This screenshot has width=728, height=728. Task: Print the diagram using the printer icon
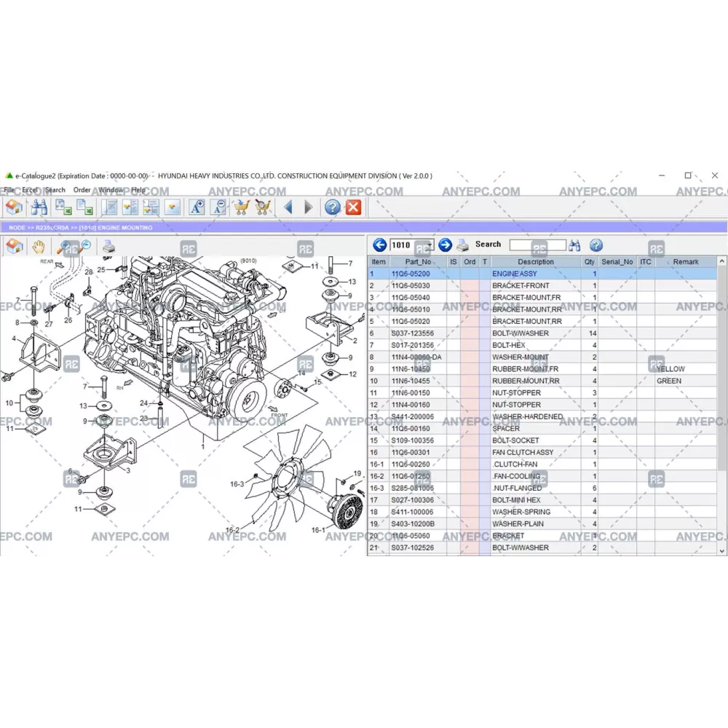[108, 247]
